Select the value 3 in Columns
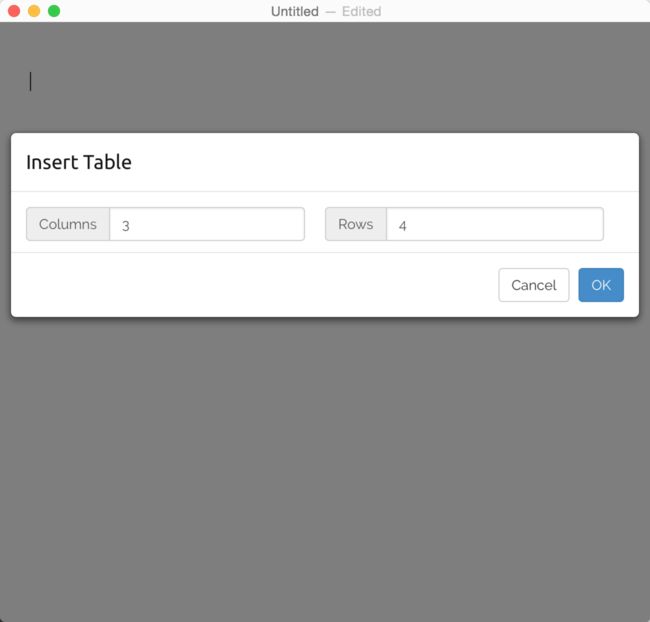 point(126,226)
